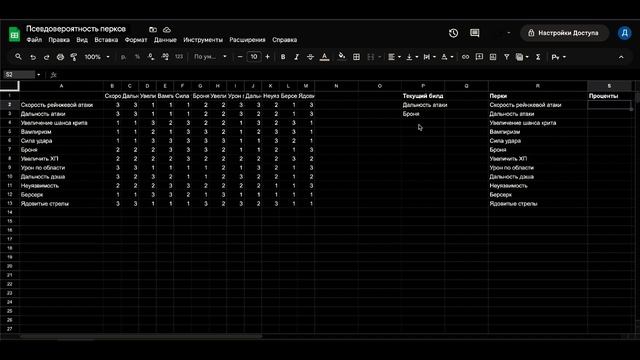Toggle italic formatting
Image resolution: width=640 pixels, height=360 pixels.
click(x=297, y=57)
